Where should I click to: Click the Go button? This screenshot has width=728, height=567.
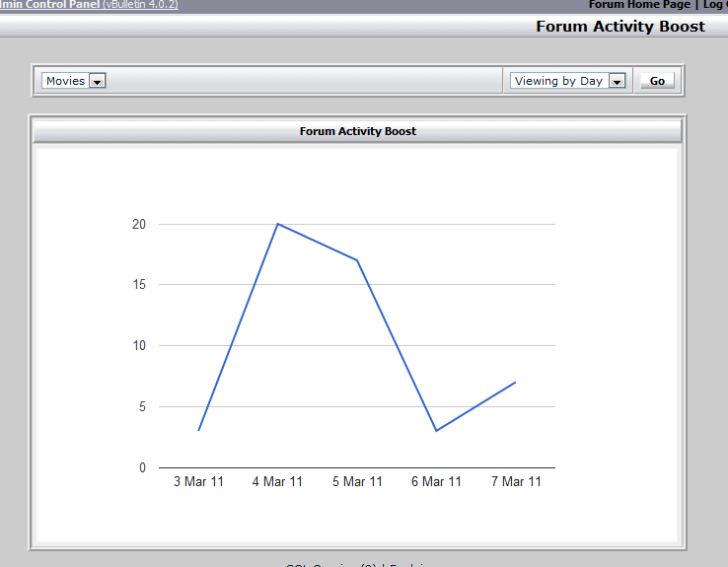point(657,81)
